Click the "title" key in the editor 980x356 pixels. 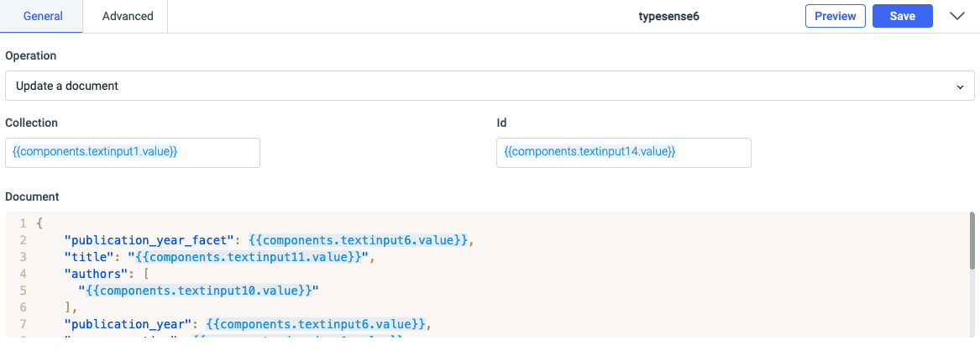(88, 257)
